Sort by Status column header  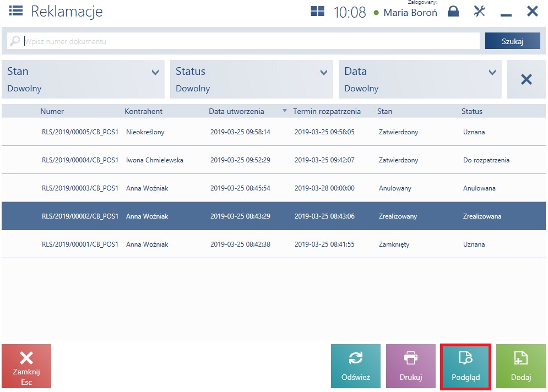pos(472,111)
